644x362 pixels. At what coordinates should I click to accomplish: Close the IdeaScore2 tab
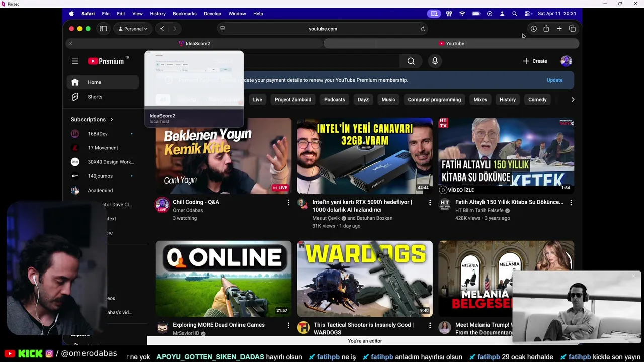click(71, 44)
